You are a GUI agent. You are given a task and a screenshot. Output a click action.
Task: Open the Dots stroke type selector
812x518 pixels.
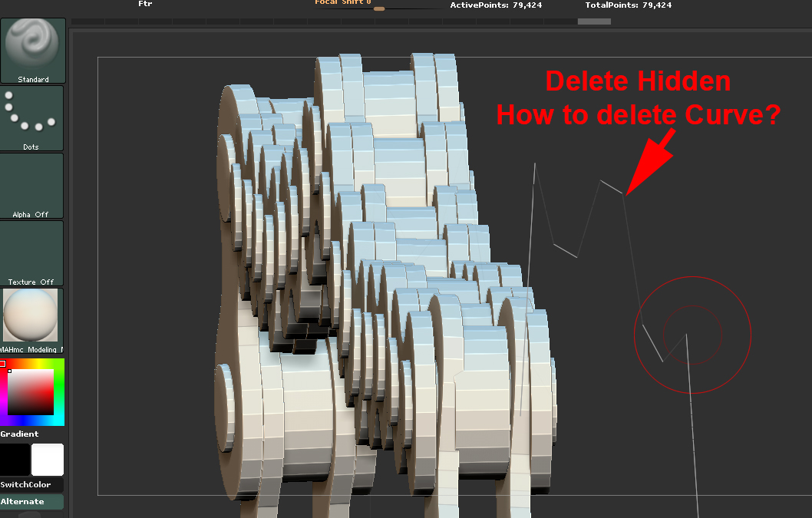click(31, 119)
